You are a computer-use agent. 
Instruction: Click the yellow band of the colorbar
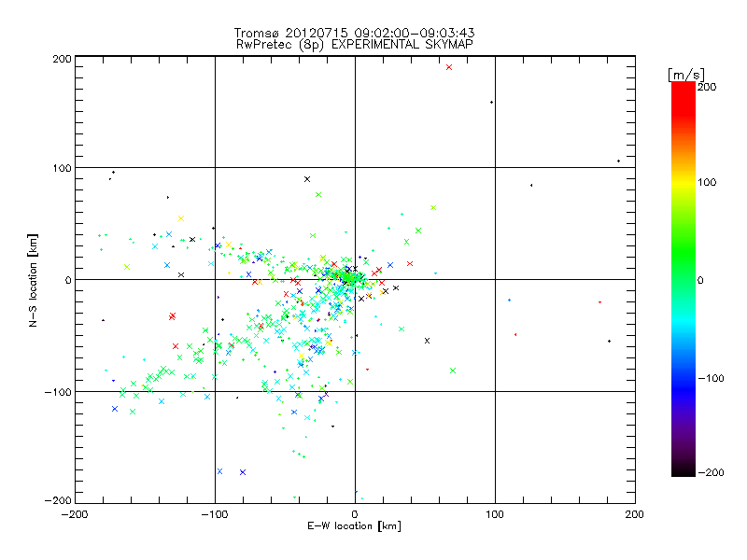pos(684,183)
